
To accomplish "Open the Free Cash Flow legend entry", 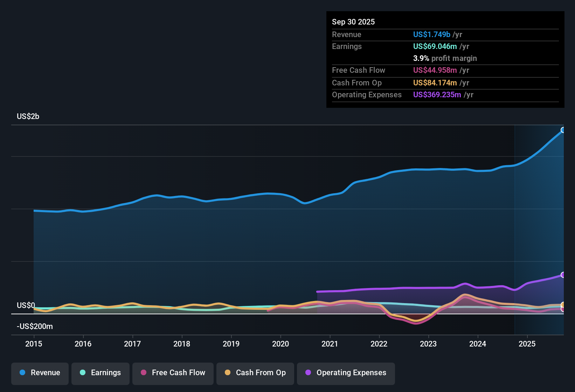I will tap(173, 373).
